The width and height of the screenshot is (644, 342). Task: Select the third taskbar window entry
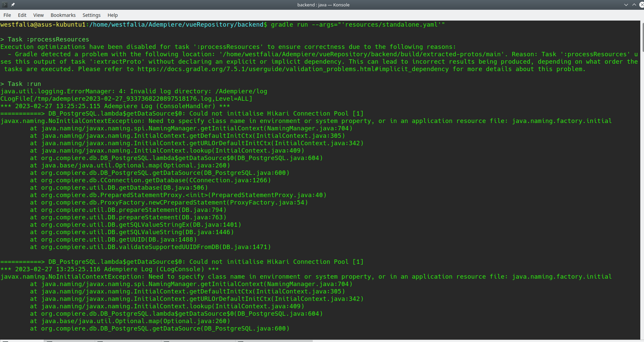click(128, 340)
